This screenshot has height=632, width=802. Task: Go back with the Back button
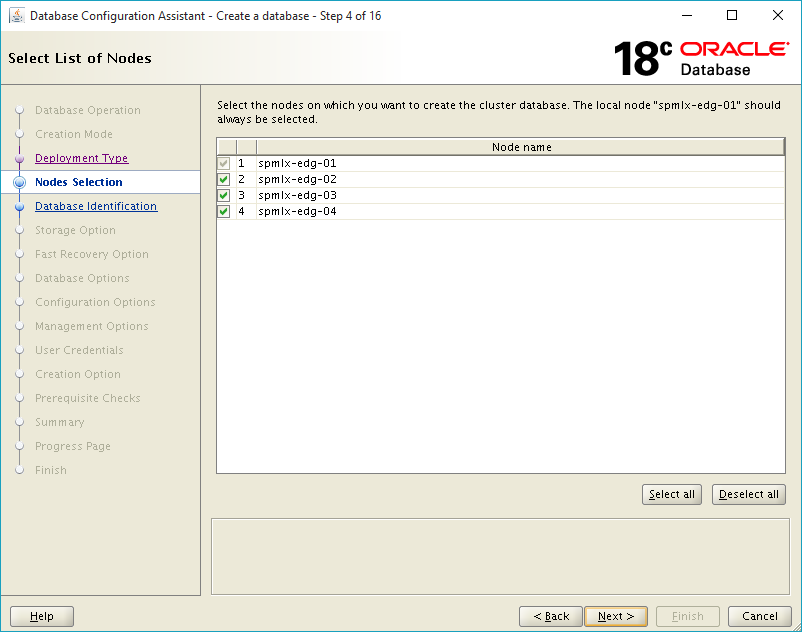click(550, 616)
